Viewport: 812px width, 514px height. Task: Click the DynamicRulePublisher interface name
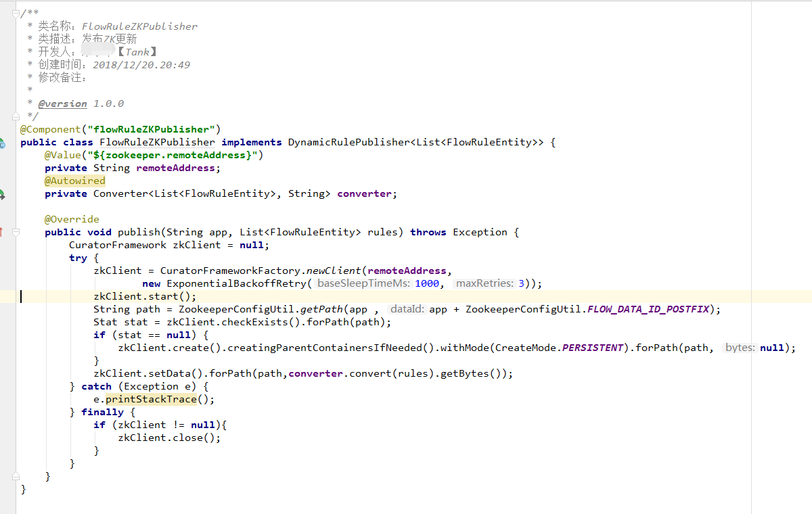pyautogui.click(x=349, y=142)
